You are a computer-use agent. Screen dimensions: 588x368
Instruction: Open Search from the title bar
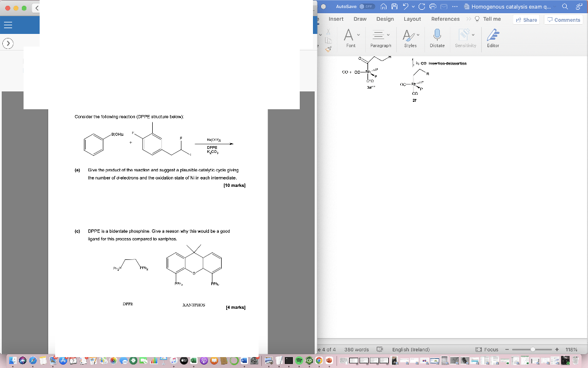point(564,6)
